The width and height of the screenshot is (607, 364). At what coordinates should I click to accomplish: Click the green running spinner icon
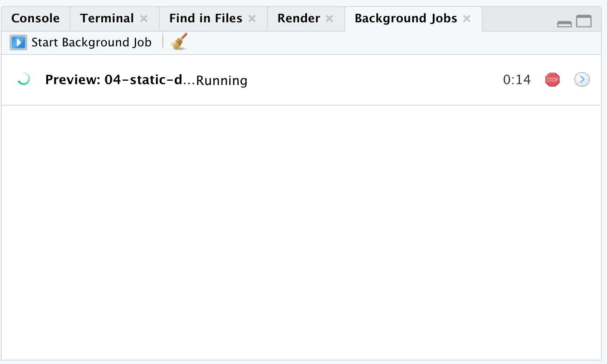pos(23,79)
